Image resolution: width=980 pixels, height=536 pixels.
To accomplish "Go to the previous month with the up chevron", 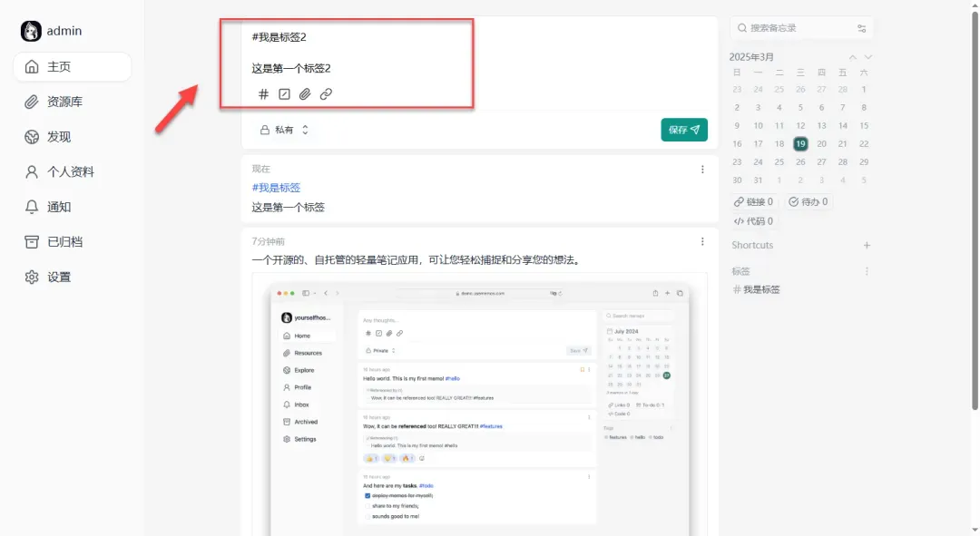I will pos(851,55).
